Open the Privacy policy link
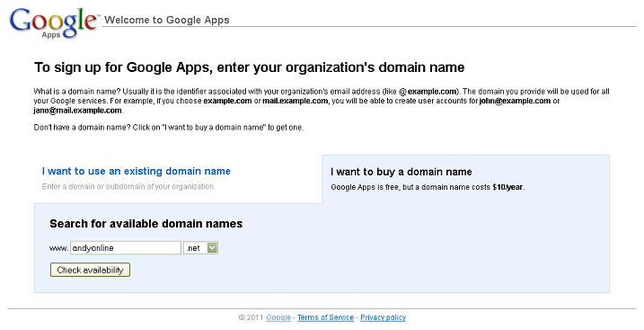This screenshot has height=330, width=644. click(x=383, y=317)
